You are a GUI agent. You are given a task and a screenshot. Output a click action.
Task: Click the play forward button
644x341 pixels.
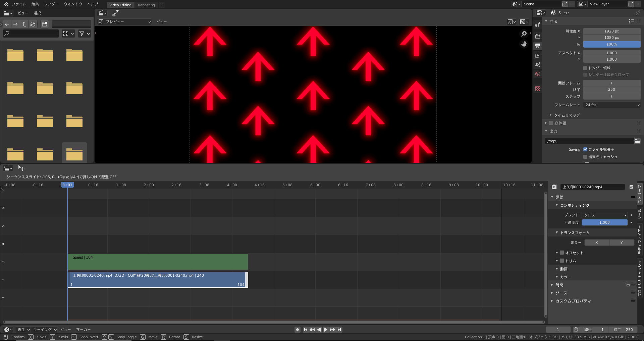click(326, 330)
